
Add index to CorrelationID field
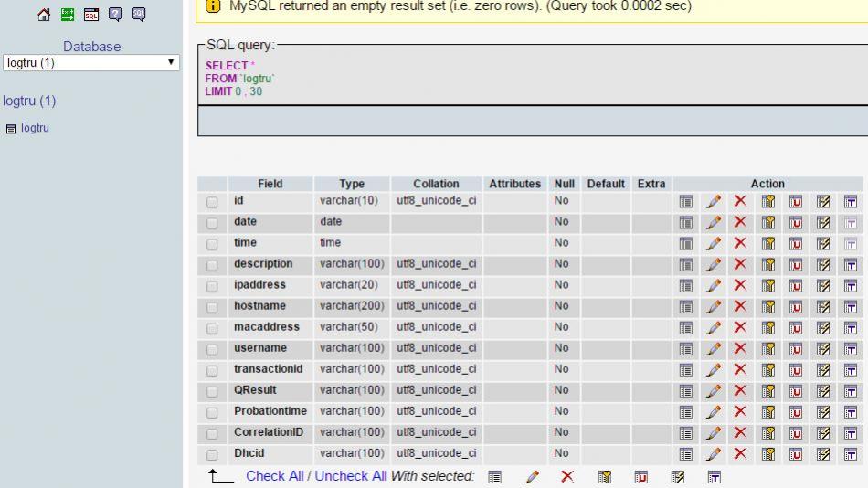[823, 433]
